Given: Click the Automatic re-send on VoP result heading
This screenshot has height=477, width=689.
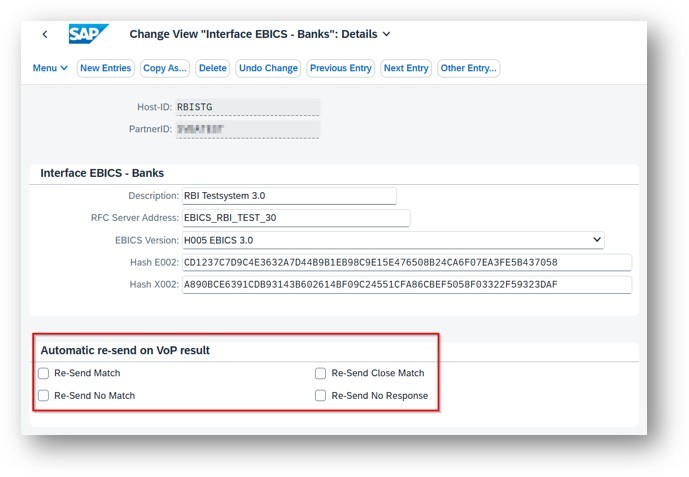Looking at the screenshot, I should pos(125,351).
